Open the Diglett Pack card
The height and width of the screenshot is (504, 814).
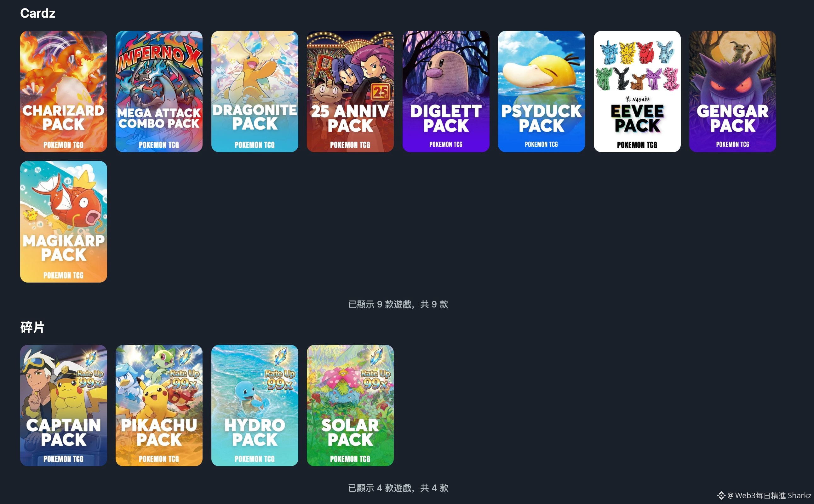(x=446, y=91)
